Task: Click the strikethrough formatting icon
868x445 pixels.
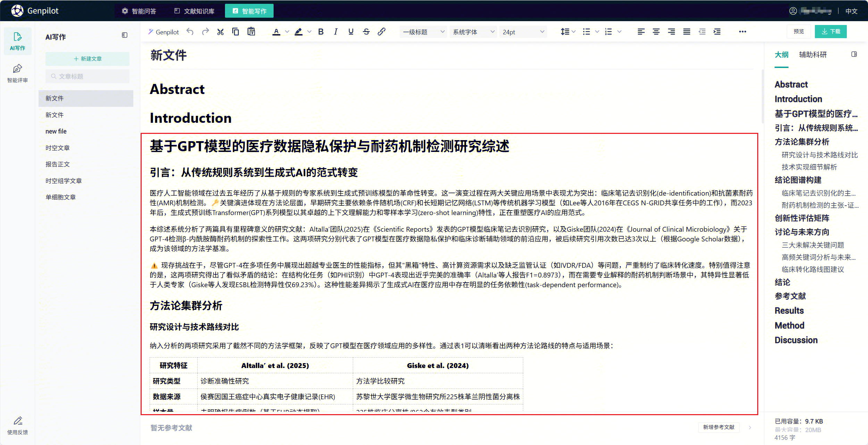Action: [366, 32]
